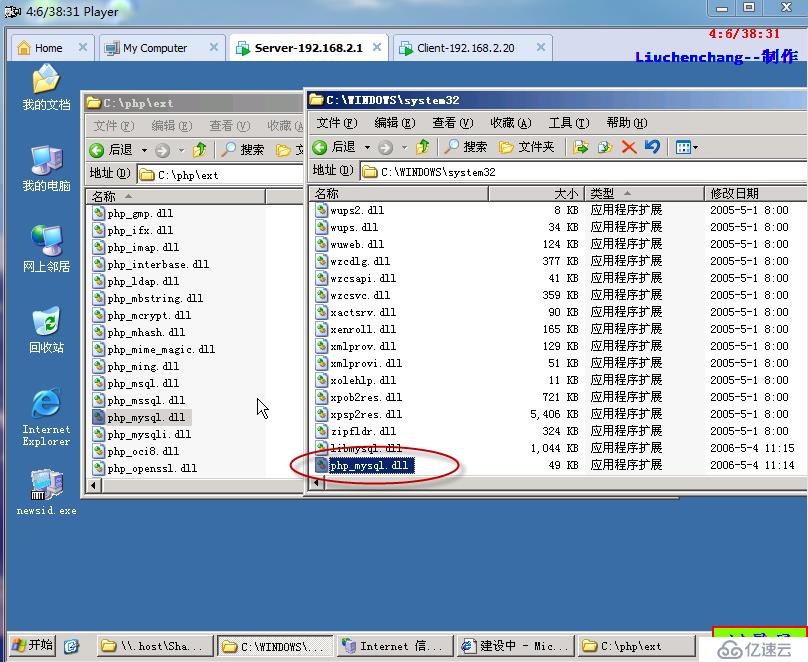
Task: Open Edit menu in system32 window
Action: pos(395,123)
